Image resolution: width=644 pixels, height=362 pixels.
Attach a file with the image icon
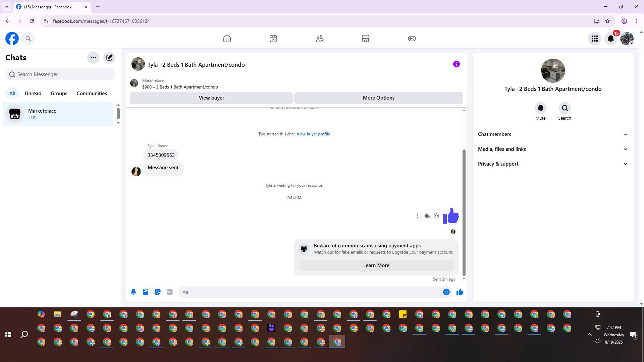(146, 292)
